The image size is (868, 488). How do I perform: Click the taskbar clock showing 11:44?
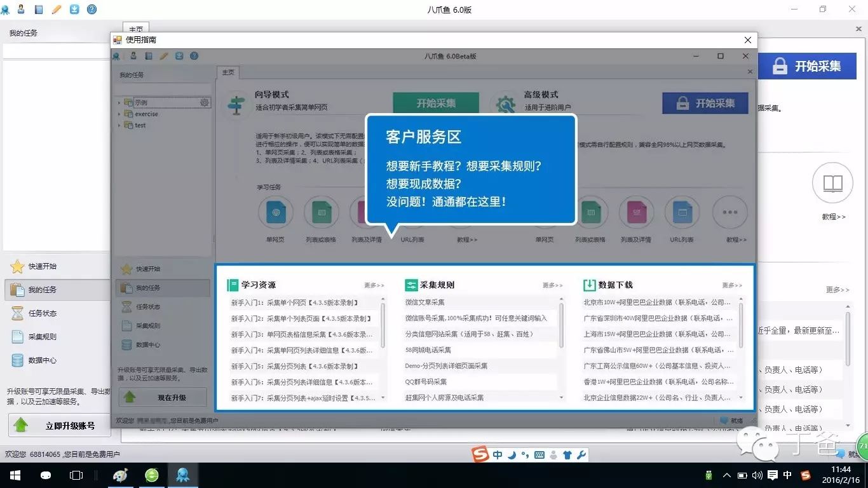tap(840, 475)
